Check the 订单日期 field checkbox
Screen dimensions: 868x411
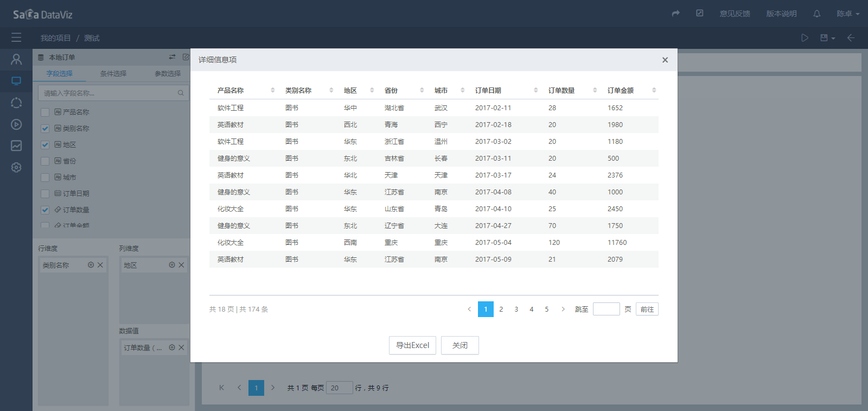pyautogui.click(x=45, y=194)
